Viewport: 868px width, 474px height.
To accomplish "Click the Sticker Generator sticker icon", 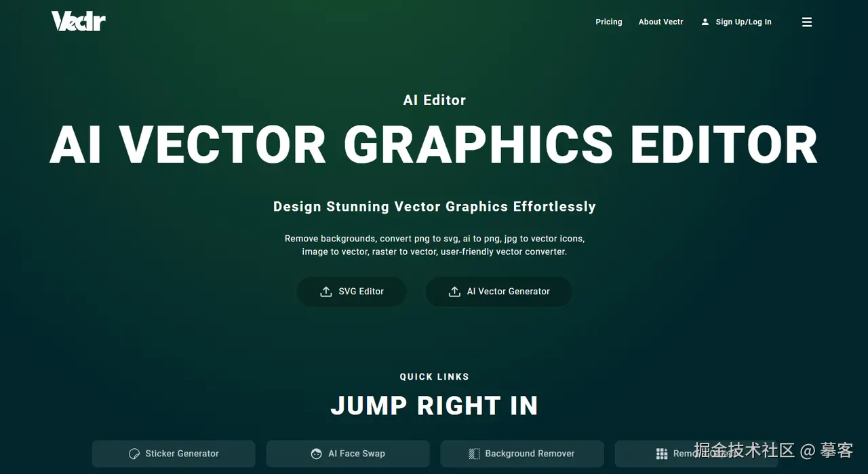I will (134, 454).
